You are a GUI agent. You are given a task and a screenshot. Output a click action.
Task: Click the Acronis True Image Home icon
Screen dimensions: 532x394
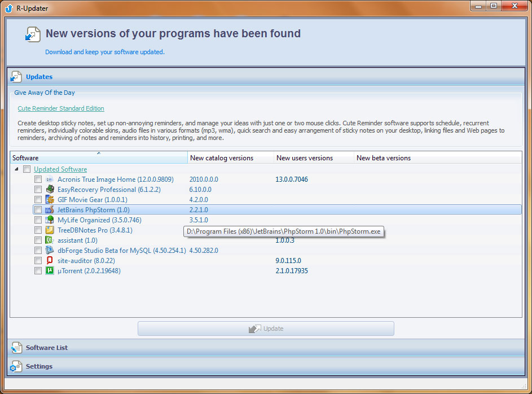[50, 180]
